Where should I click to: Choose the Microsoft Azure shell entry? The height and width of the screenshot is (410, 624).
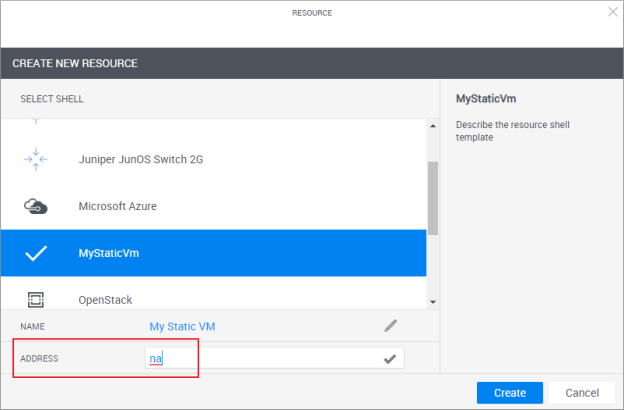pos(117,206)
